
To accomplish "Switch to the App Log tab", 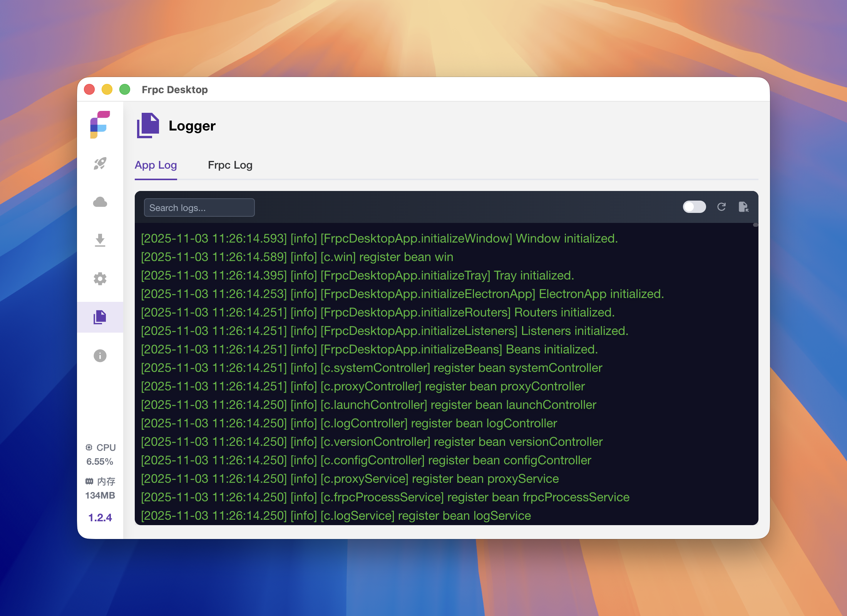I will [156, 165].
